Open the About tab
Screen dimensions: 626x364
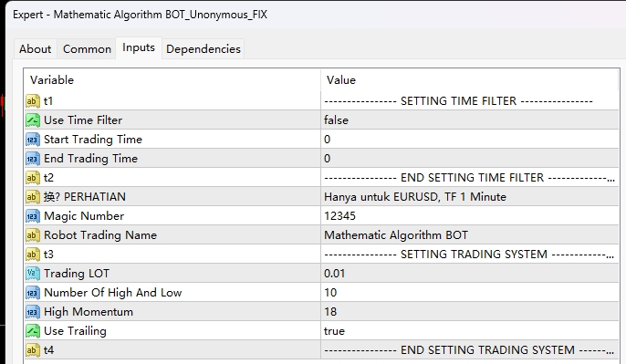point(35,49)
